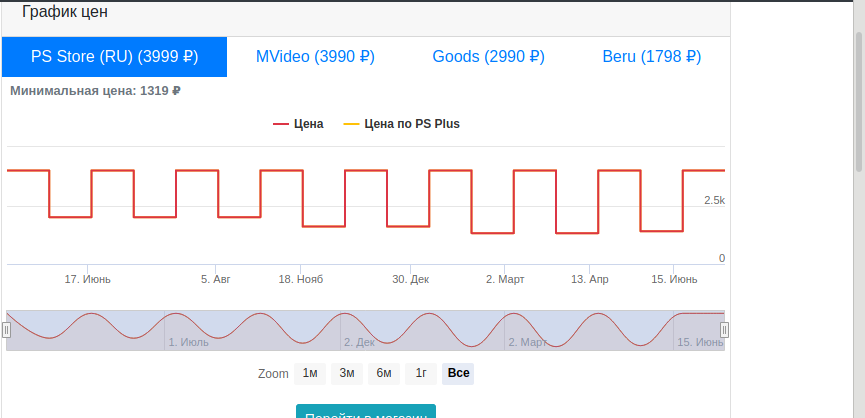Click the left navigator range handle
Viewport: 865px width, 418px height.
(x=6, y=330)
